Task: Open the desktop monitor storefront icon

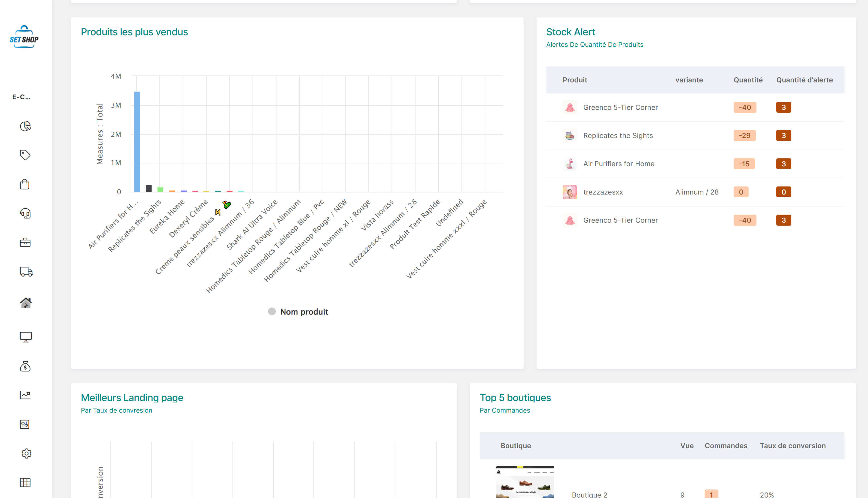Action: [25, 337]
